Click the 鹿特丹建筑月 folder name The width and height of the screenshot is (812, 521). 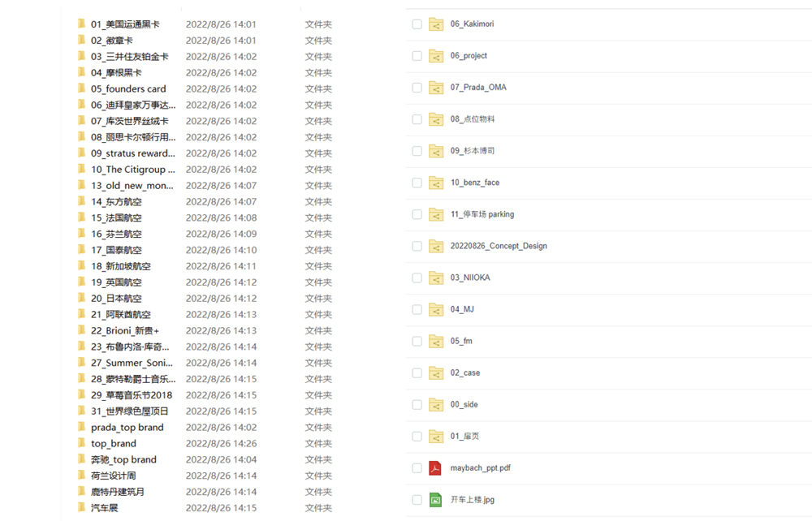118,492
